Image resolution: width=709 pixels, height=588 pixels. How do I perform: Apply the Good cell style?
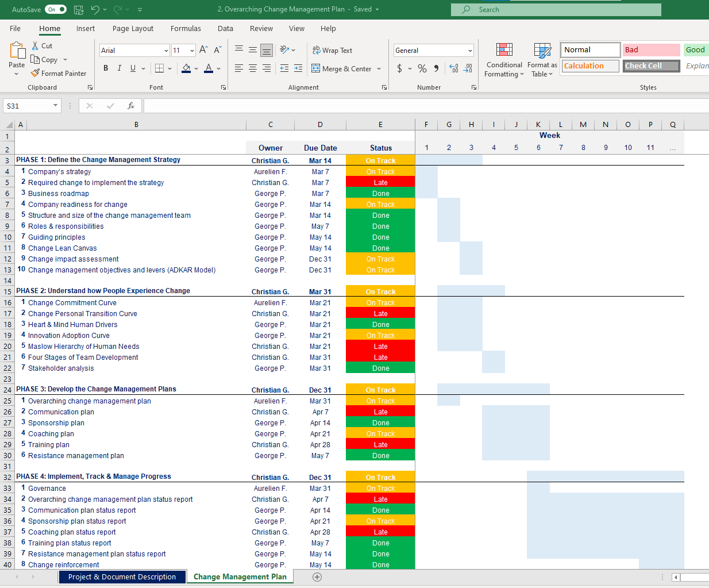696,50
